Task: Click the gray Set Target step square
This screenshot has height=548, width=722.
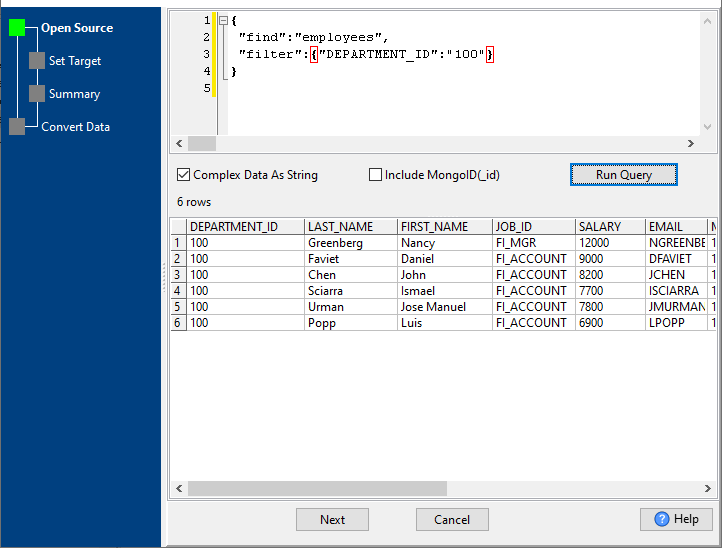Action: tap(37, 61)
